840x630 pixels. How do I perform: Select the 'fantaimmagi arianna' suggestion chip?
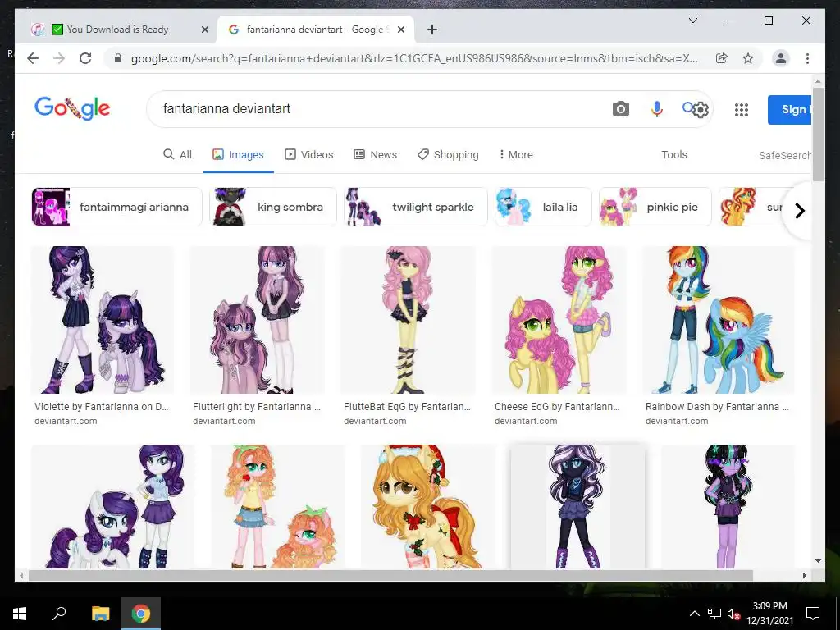click(x=116, y=207)
